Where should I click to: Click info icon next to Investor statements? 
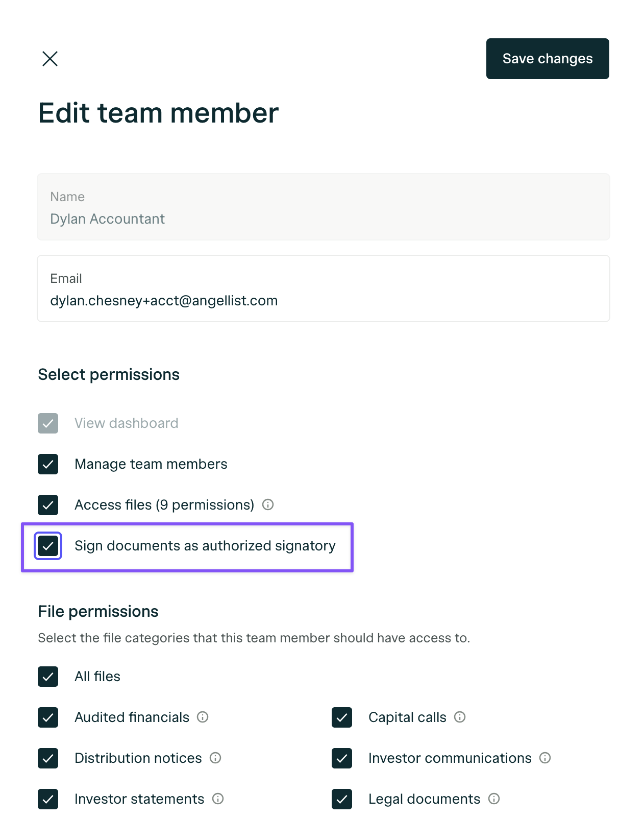(x=218, y=799)
